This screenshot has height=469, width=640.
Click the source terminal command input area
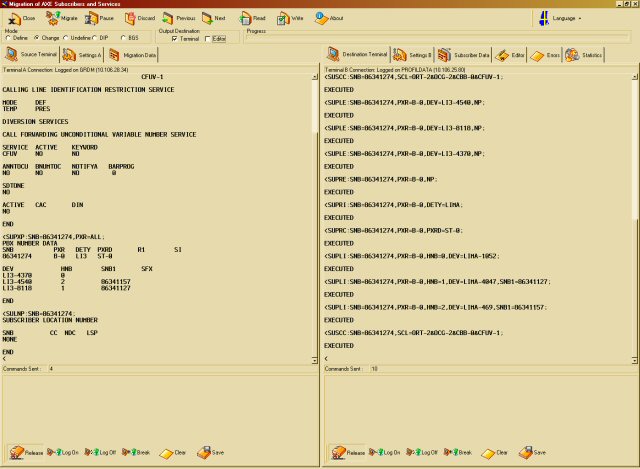(x=160, y=405)
